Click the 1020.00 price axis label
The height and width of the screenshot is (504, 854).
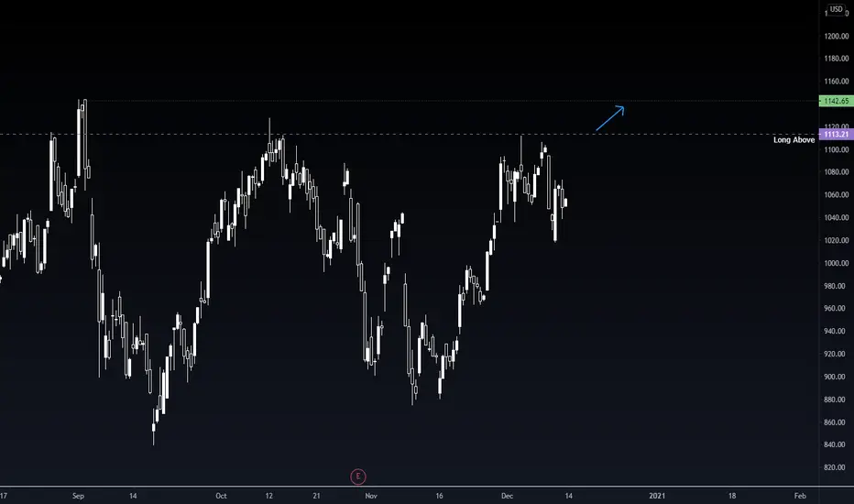coord(837,240)
